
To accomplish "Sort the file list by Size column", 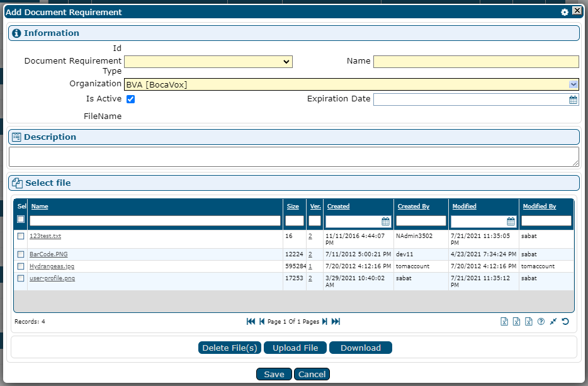I will point(293,207).
